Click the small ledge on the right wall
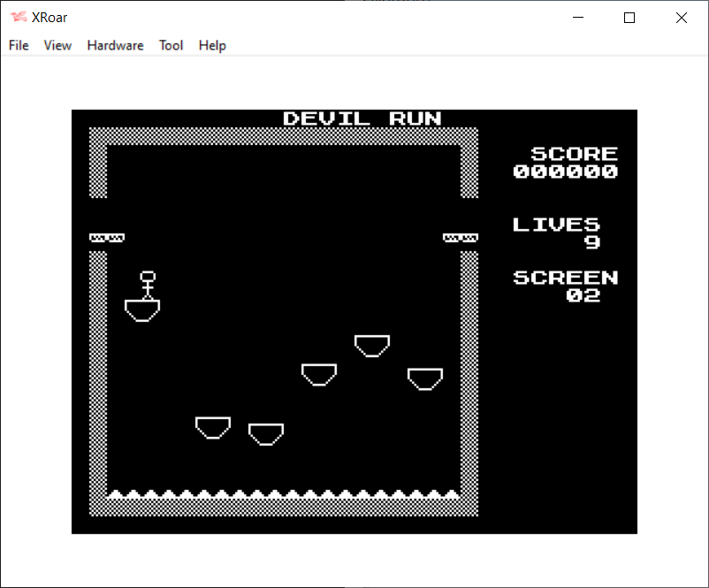 click(x=461, y=237)
